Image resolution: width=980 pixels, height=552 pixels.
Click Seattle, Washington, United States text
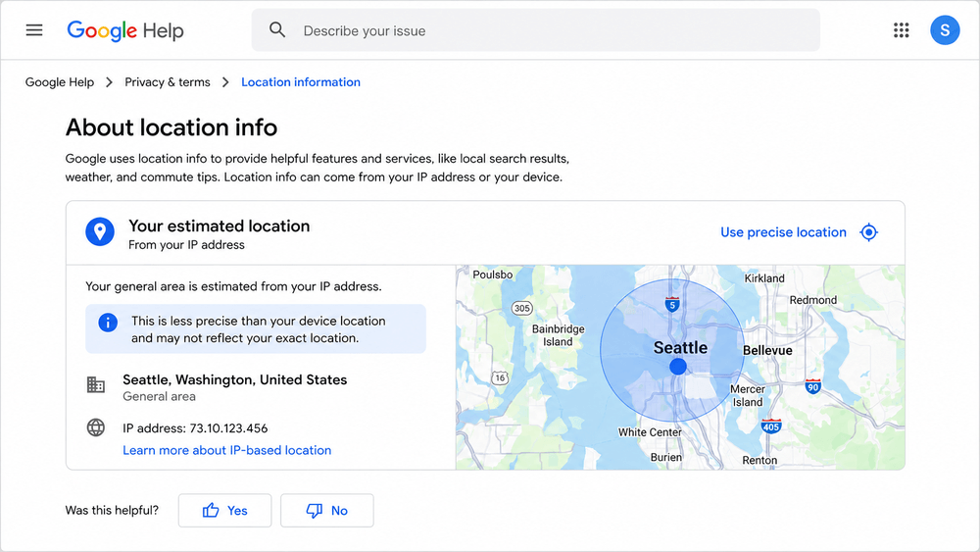click(x=234, y=380)
